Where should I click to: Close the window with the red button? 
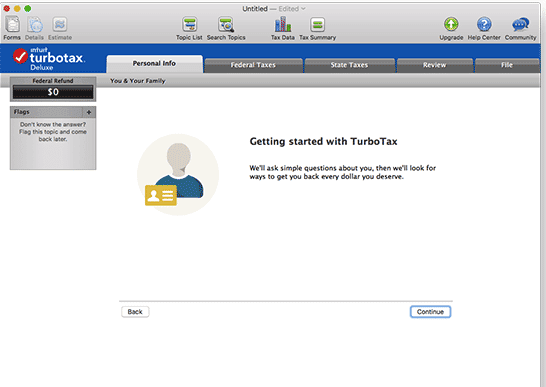[x=7, y=8]
